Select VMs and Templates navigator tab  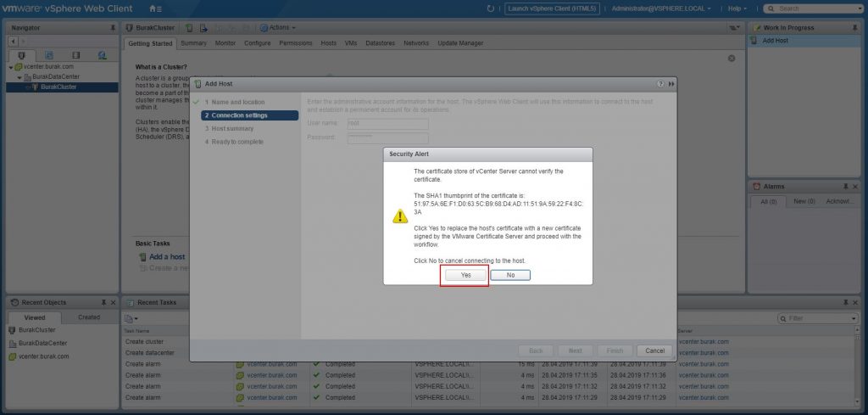48,55
